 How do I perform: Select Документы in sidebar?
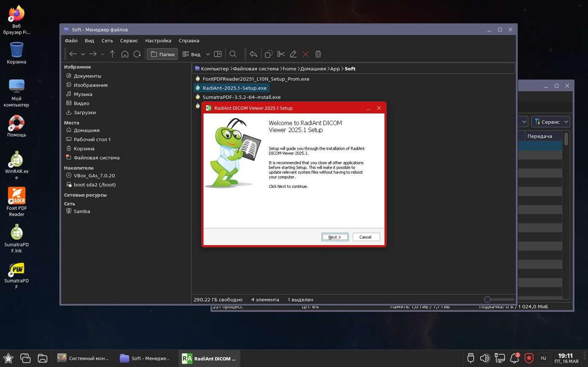click(x=87, y=76)
